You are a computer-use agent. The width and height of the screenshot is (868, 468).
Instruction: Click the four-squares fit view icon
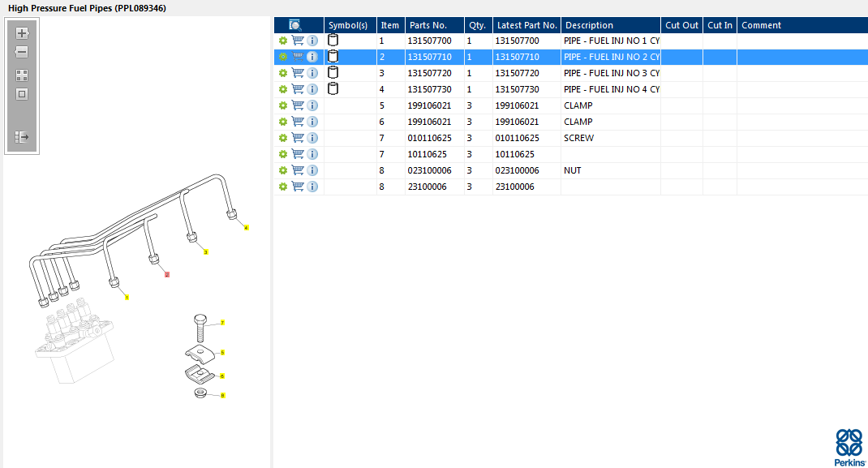(x=22, y=75)
